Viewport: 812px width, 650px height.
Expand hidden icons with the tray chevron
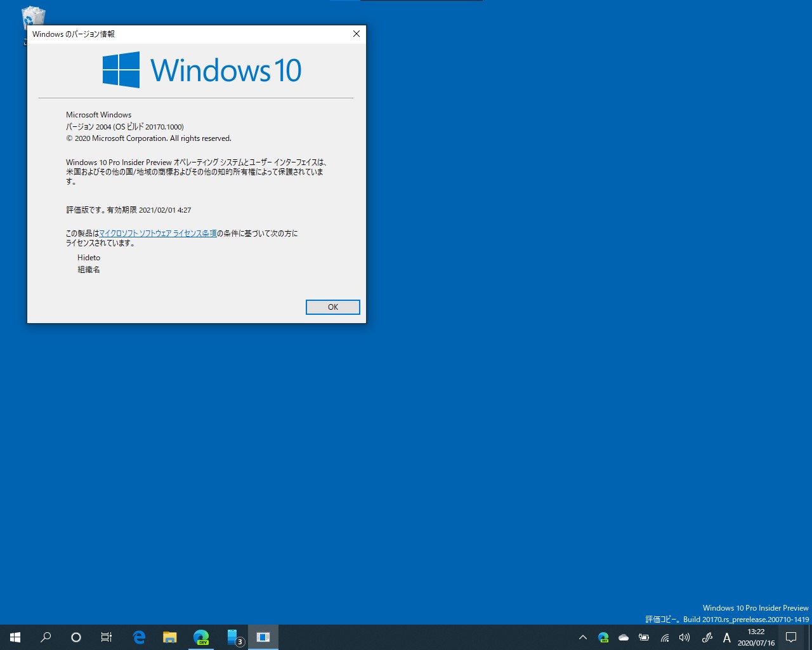click(x=583, y=637)
